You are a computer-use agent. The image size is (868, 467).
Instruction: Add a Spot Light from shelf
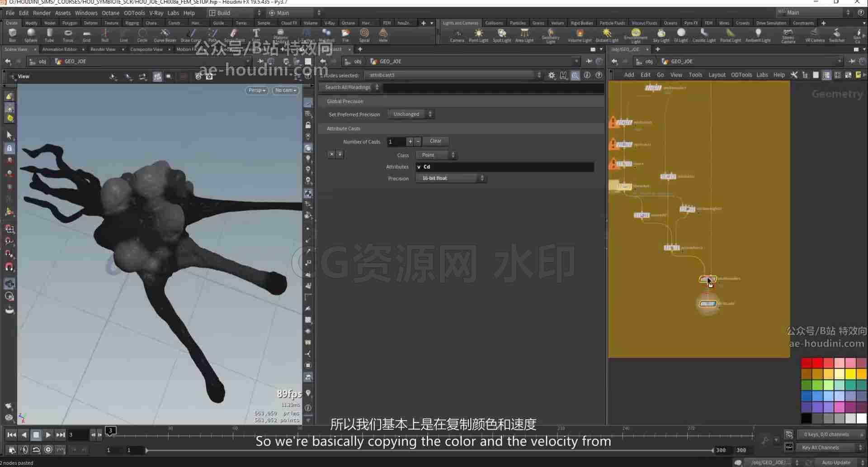(x=501, y=35)
